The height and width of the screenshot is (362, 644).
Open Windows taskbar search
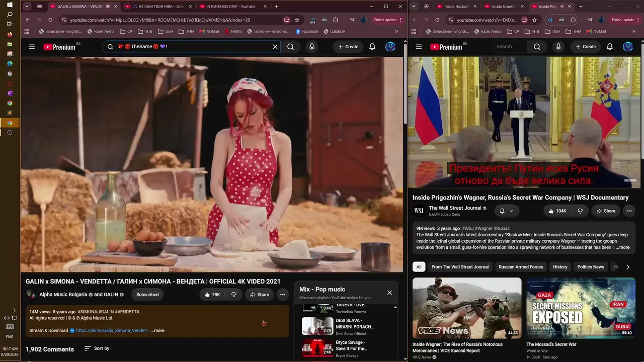point(10,14)
